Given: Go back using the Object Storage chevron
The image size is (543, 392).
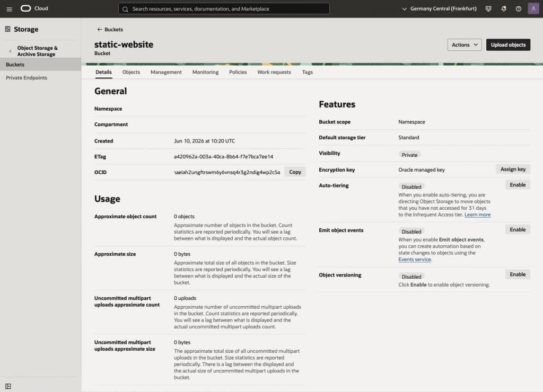Looking at the screenshot, I should pos(10,51).
